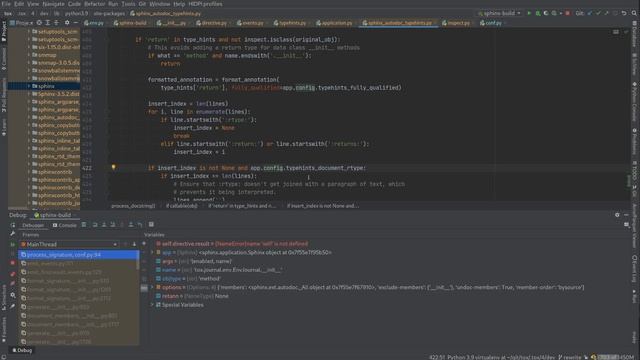Toggle Mute Breakpoints icon in Debug sidebar

tap(13, 283)
